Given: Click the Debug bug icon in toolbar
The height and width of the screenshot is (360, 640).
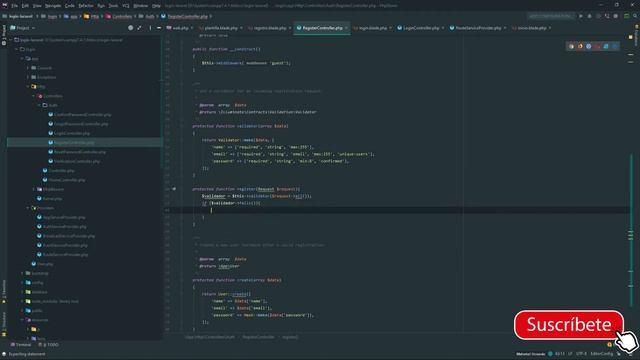Looking at the screenshot, I should [589, 16].
